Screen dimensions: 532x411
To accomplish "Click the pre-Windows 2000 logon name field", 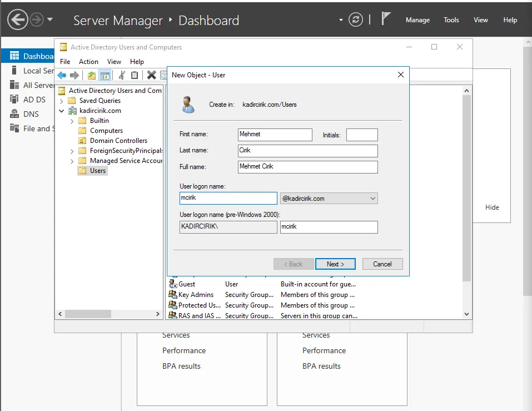I will 329,227.
